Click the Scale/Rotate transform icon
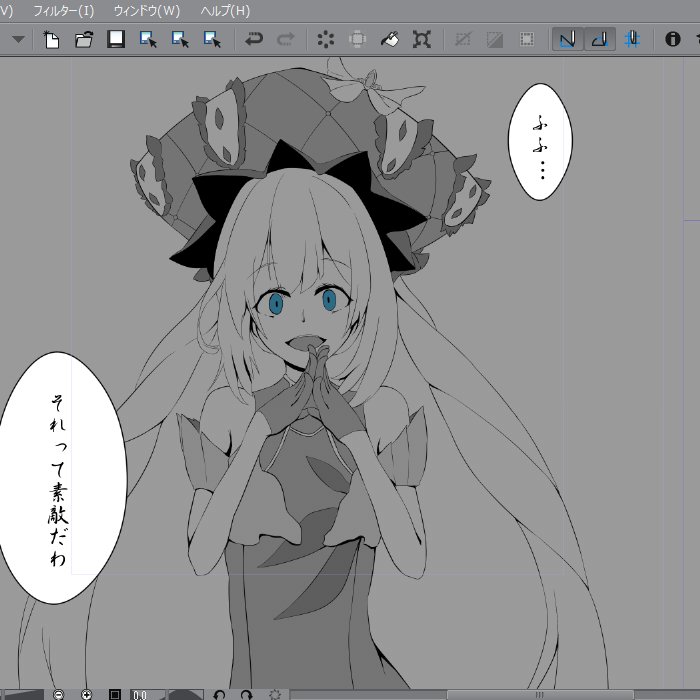The width and height of the screenshot is (700, 700). coord(422,39)
